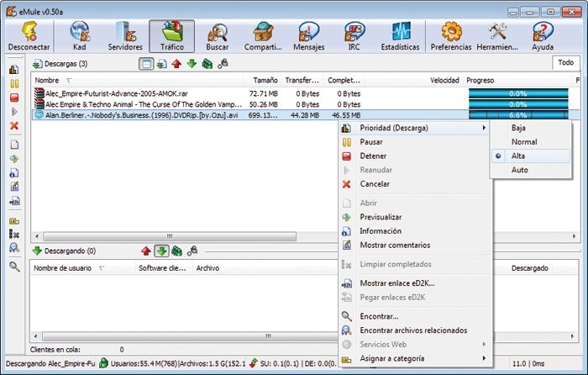
Task: Switch to the Tráfico page
Action: coord(171,36)
